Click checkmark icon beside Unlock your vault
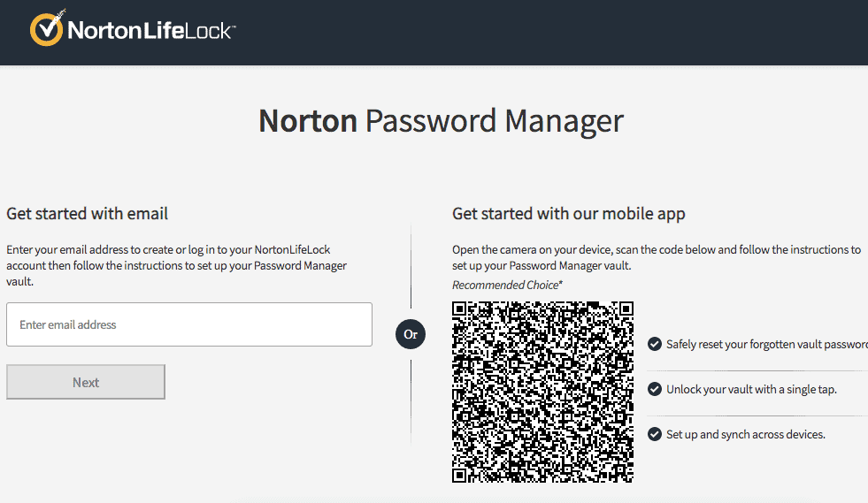Screen dimensions: 868x503 [655, 389]
